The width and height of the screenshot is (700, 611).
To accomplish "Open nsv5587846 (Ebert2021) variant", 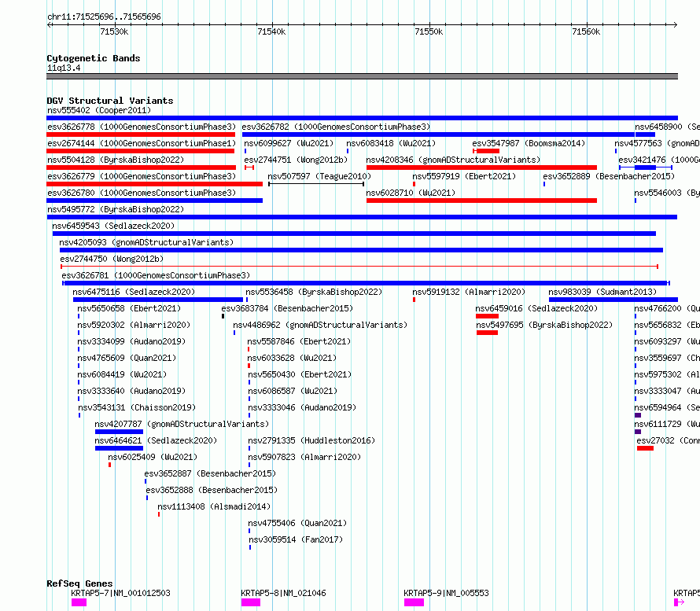I will pos(299,341).
